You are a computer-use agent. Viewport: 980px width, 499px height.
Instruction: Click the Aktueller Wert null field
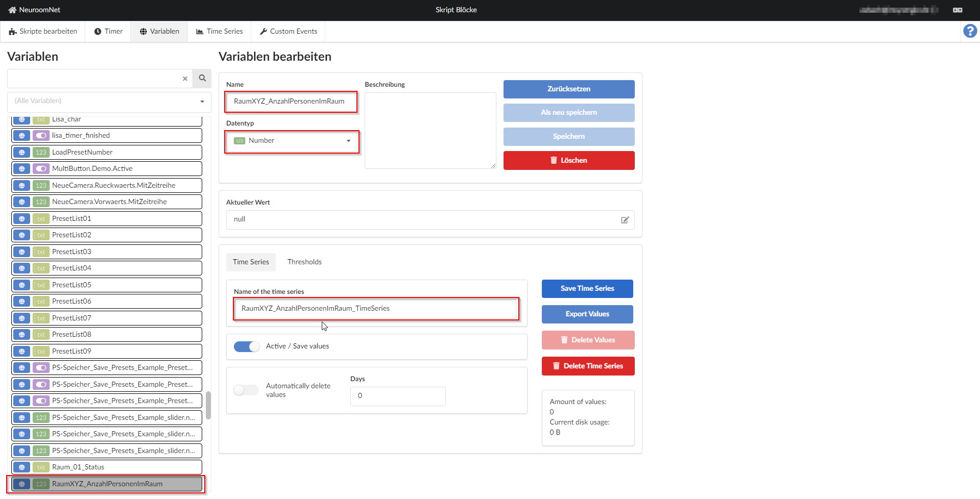[431, 220]
